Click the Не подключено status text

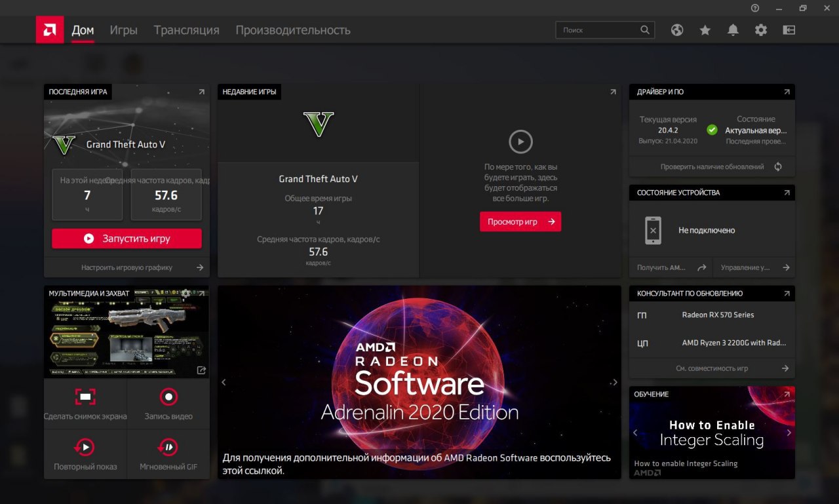707,231
